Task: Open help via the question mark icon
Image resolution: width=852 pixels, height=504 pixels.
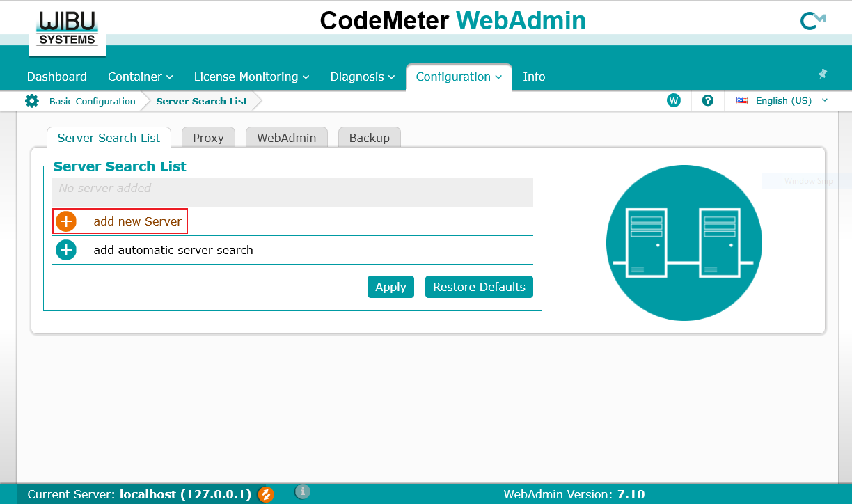Action: pyautogui.click(x=708, y=100)
